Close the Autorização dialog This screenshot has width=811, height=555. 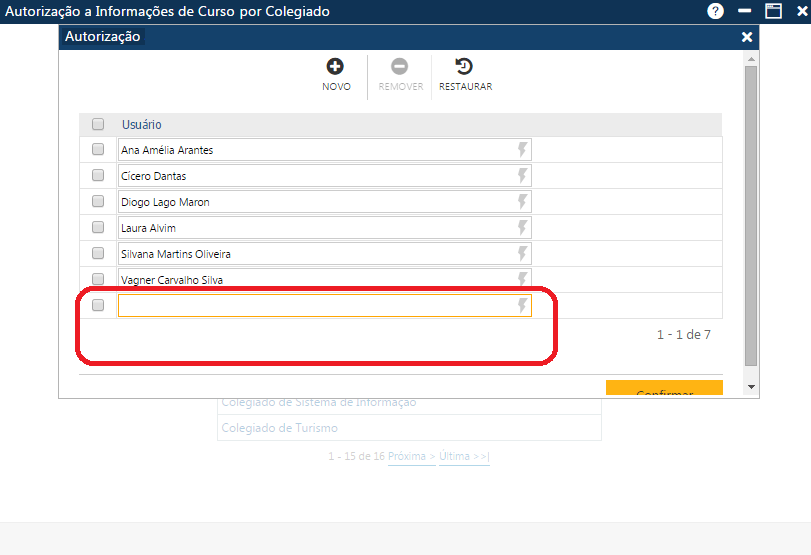click(x=746, y=37)
